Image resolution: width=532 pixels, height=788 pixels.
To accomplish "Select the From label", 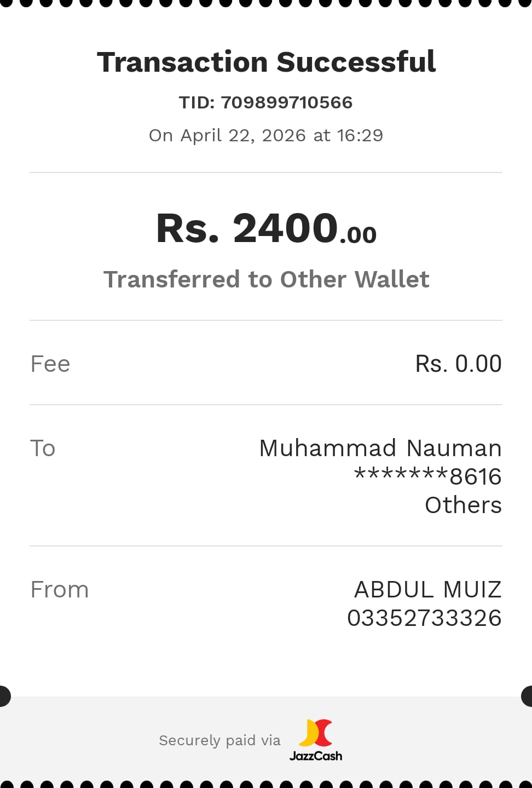I will [x=60, y=590].
